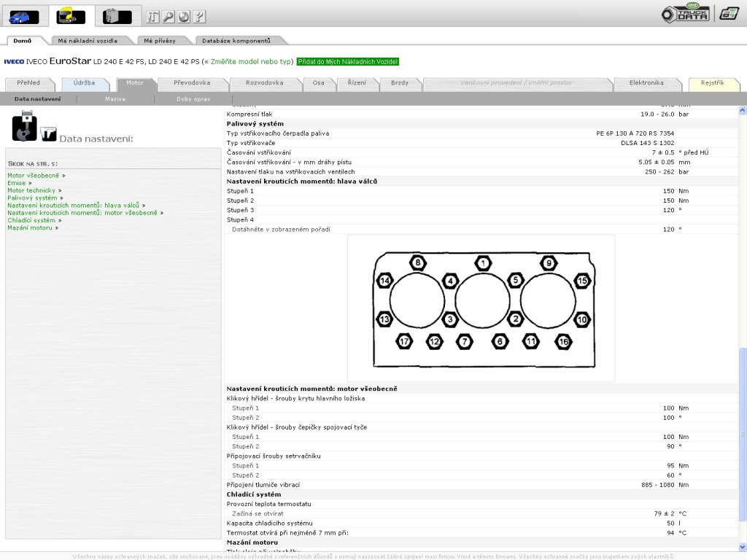Image resolution: width=747 pixels, height=560 pixels.
Task: Click the round globe icon in toolbar
Action: (x=184, y=16)
